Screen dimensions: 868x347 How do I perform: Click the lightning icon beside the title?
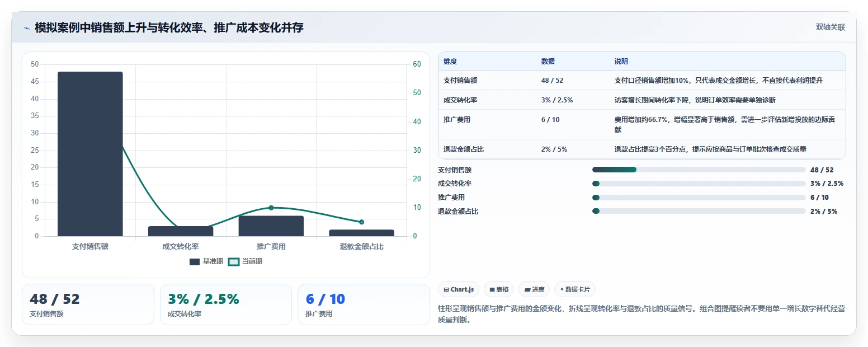pyautogui.click(x=27, y=28)
